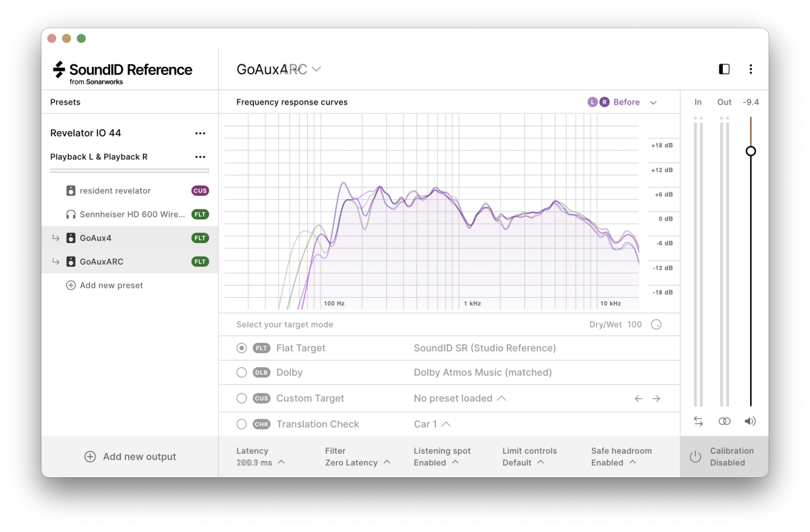Screen dimensions: 810x532
Task: Toggle Calibration Disabled button
Action: [x=724, y=456]
